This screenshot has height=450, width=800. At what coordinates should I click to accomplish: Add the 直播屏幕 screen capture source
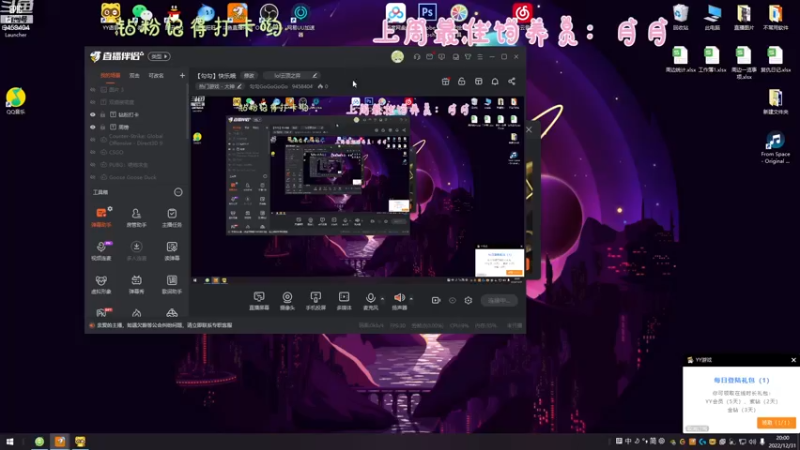[259, 301]
